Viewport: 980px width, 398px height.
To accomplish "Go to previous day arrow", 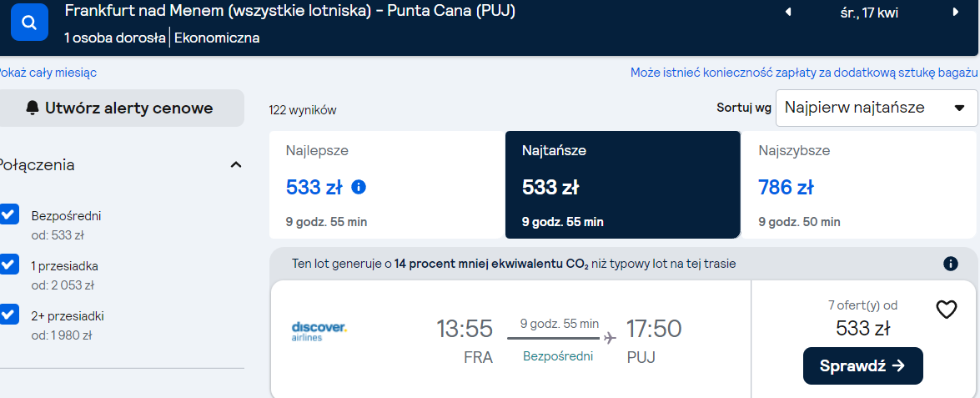I will [788, 12].
